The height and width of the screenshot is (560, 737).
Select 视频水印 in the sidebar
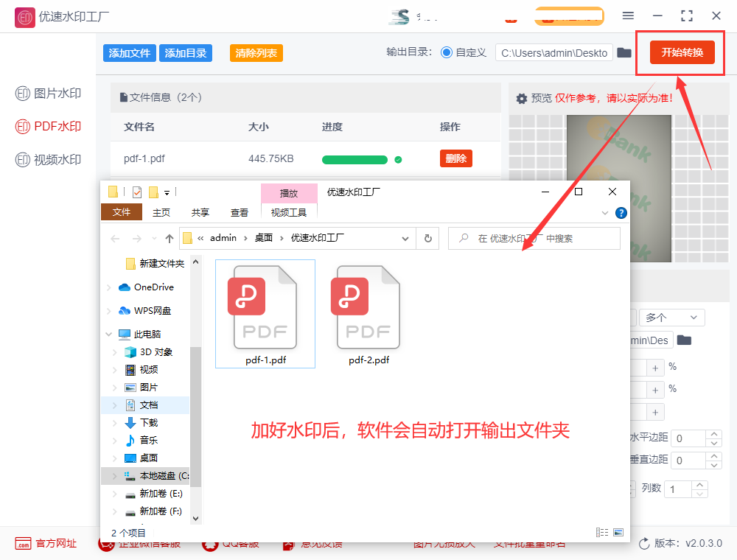pyautogui.click(x=48, y=160)
